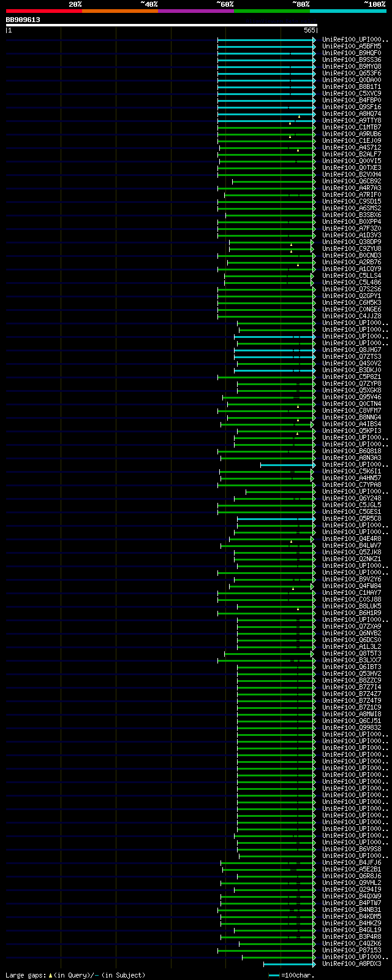This screenshot has height=980, width=392.
Task: Select the UniRef100_A4S712 label
Action: click(x=352, y=148)
